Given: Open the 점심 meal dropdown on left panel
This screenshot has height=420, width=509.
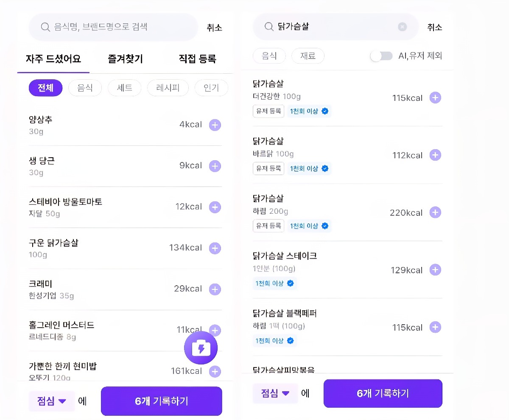Looking at the screenshot, I should (x=52, y=401).
